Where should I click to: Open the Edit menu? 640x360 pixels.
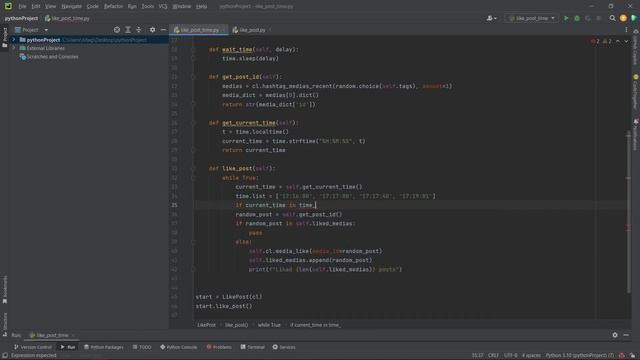(x=36, y=6)
